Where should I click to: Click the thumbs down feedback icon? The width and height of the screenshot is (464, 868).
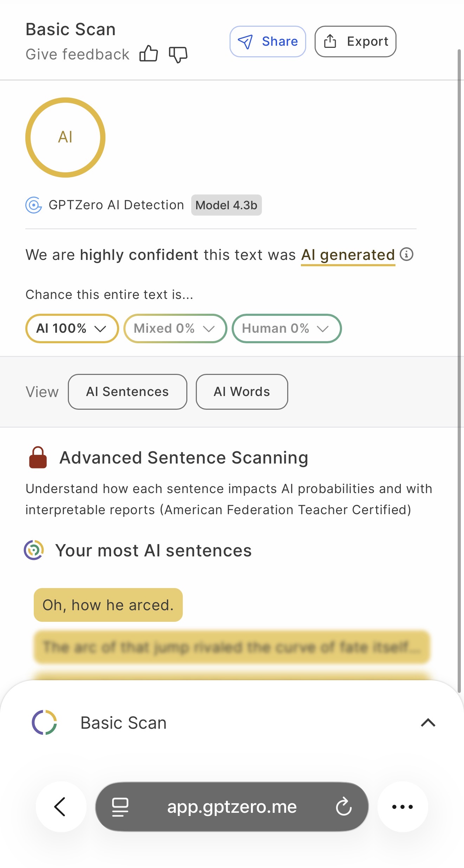178,55
